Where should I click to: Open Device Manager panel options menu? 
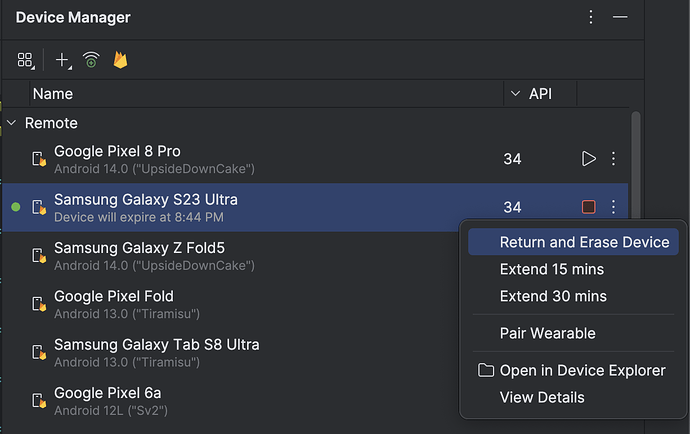[x=591, y=18]
